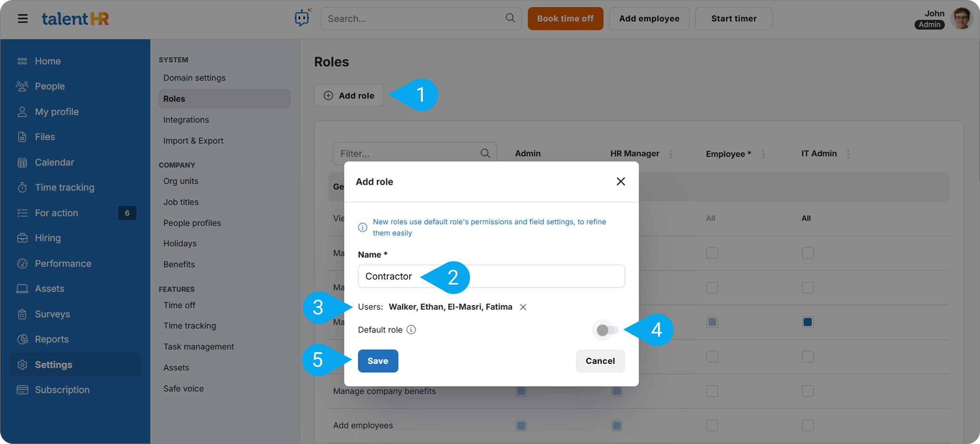Viewport: 980px width, 444px height.
Task: Save the new Contractor role
Action: [378, 361]
